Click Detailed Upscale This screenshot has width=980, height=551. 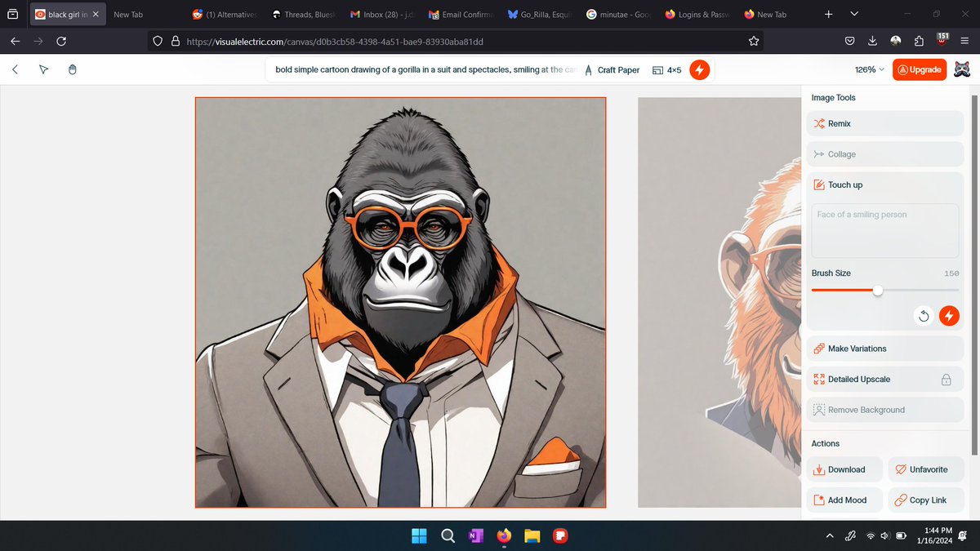pos(885,380)
